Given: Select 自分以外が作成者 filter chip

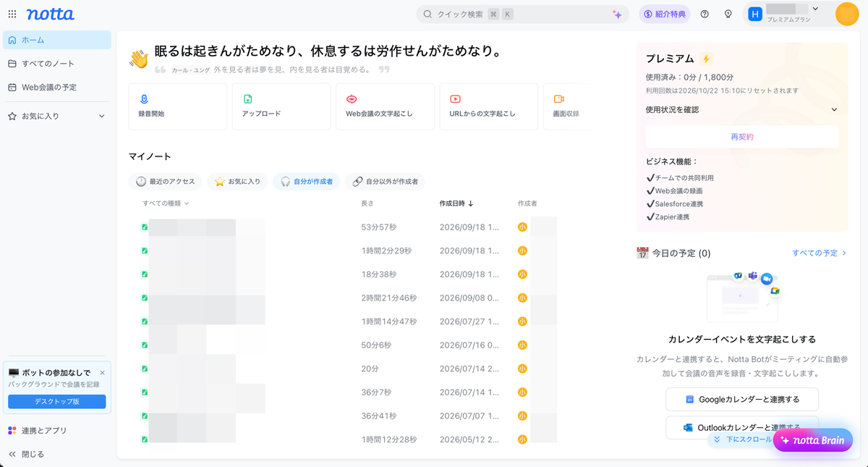Looking at the screenshot, I should point(385,182).
